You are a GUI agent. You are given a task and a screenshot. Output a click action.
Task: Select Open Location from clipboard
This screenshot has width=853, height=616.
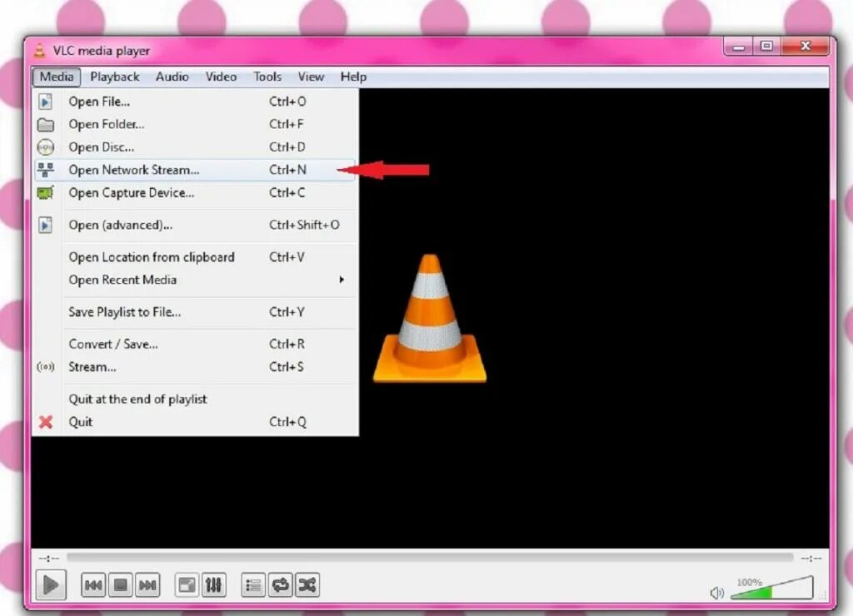point(195,257)
